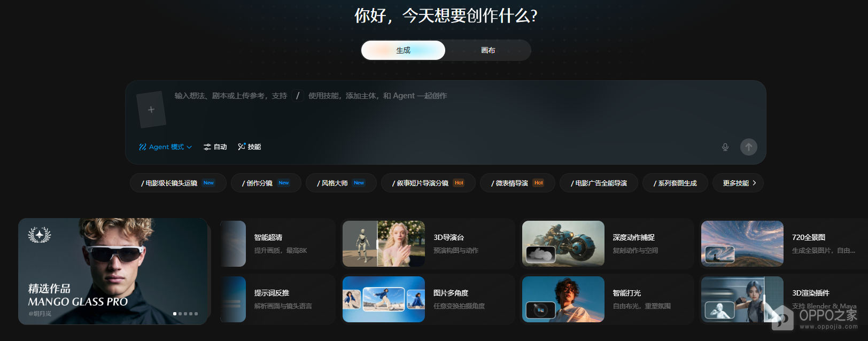Click the 解析画面与镜头语言 description
This screenshot has height=341, width=868.
[283, 306]
